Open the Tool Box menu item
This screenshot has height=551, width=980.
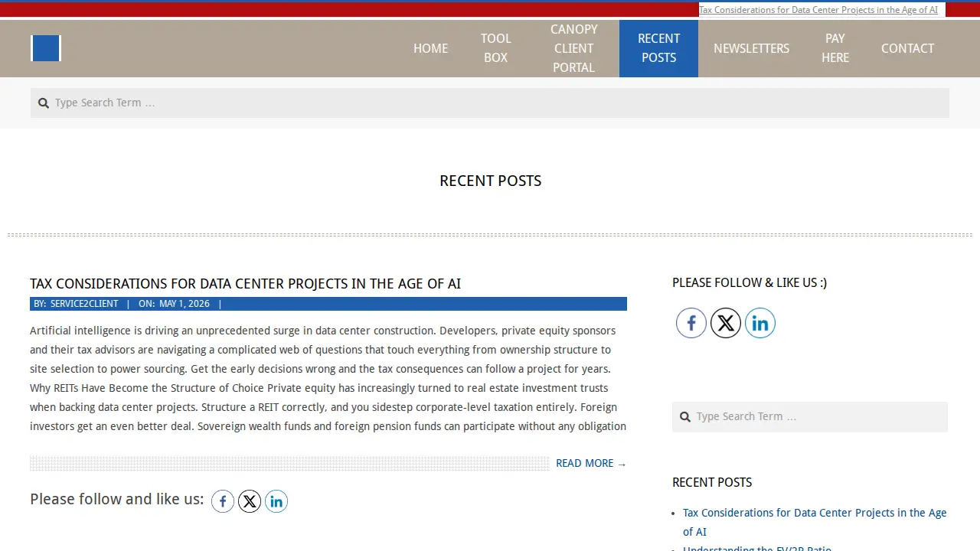click(x=495, y=48)
